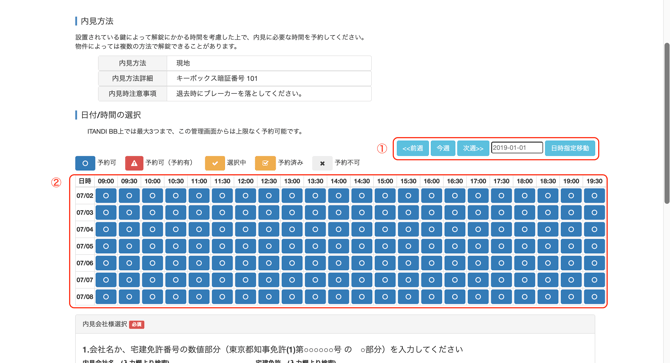Screen dimensions: 670x363
Task: Select 07/05 slot at 09:00
Action: tap(106, 246)
